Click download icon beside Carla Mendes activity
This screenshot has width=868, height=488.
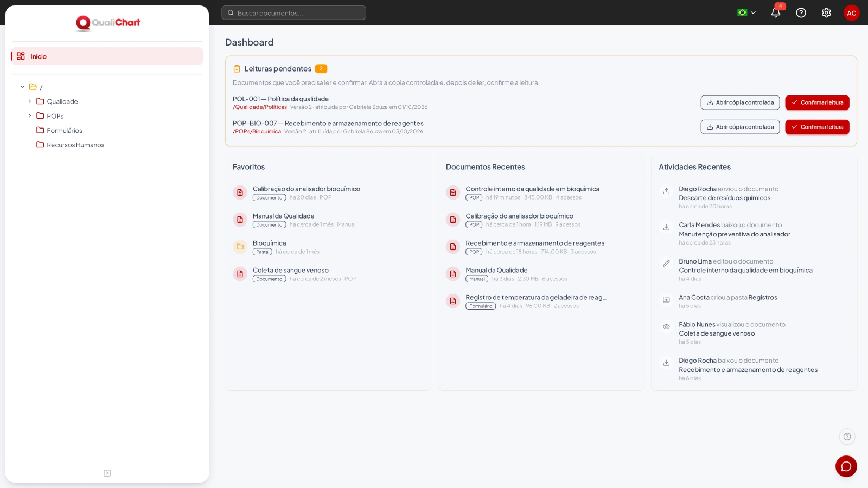click(x=666, y=227)
